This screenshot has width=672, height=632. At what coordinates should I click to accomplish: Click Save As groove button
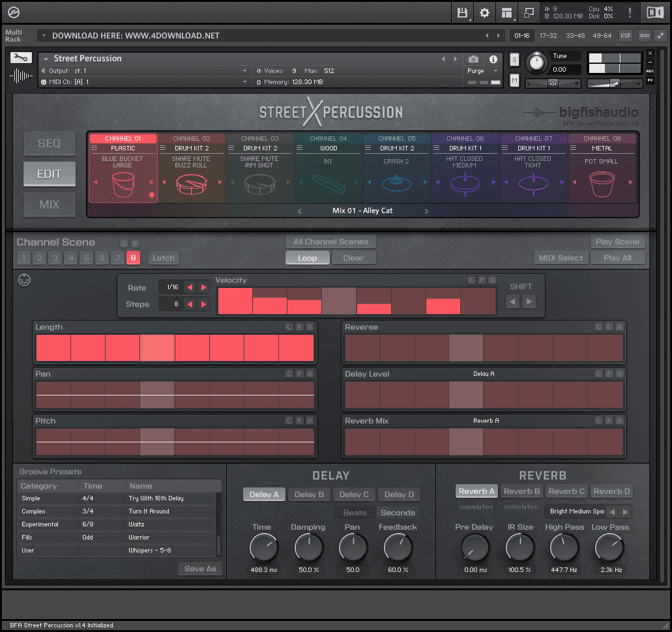(200, 569)
